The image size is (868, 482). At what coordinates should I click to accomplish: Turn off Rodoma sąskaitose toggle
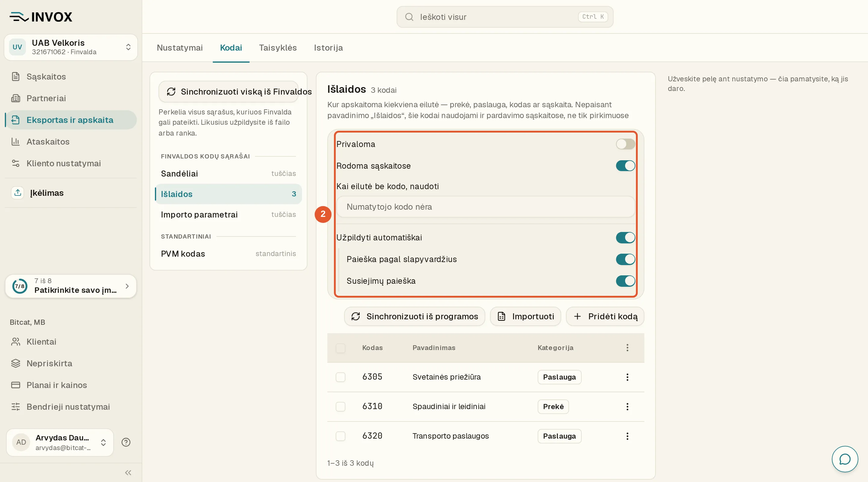(625, 166)
